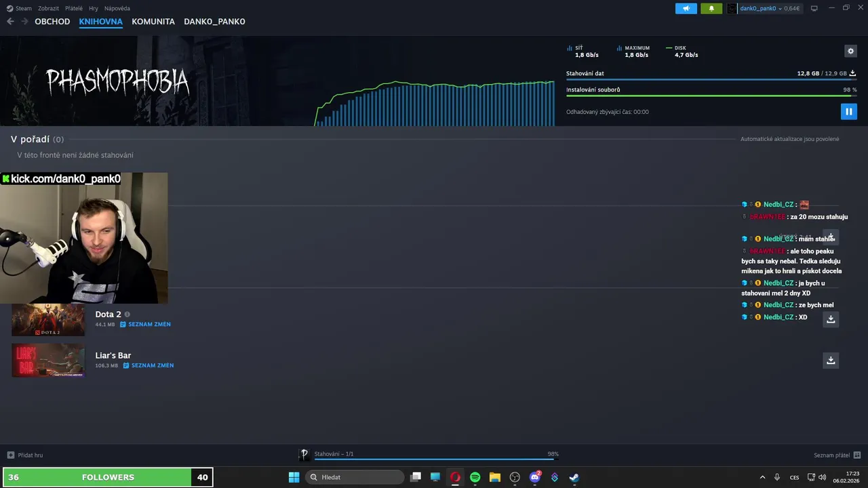Open the Dota 2 game thumbnail

[48, 319]
